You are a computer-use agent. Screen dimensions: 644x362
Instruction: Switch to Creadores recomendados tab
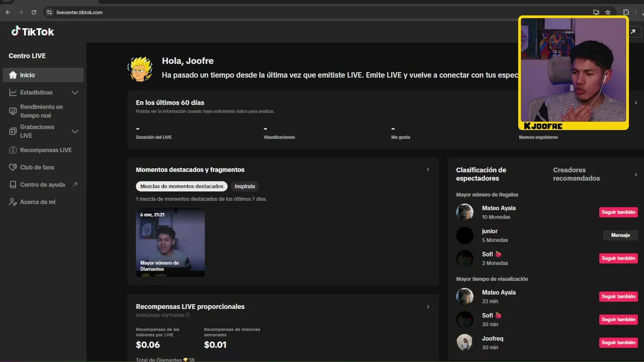pos(577,174)
